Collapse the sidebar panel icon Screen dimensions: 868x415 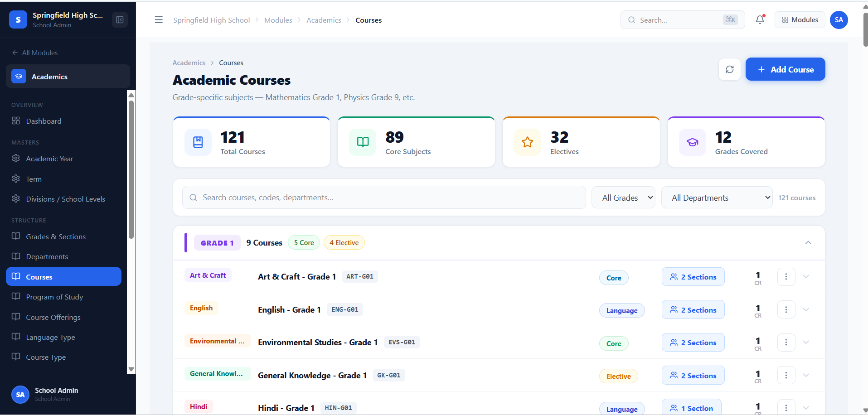click(x=120, y=20)
